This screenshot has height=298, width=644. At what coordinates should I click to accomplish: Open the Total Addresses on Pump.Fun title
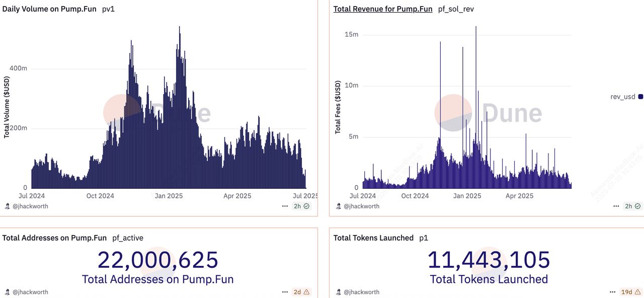tap(54, 238)
